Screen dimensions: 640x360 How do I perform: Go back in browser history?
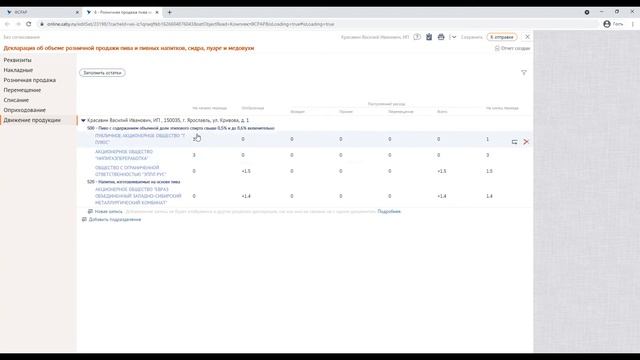(x=7, y=24)
